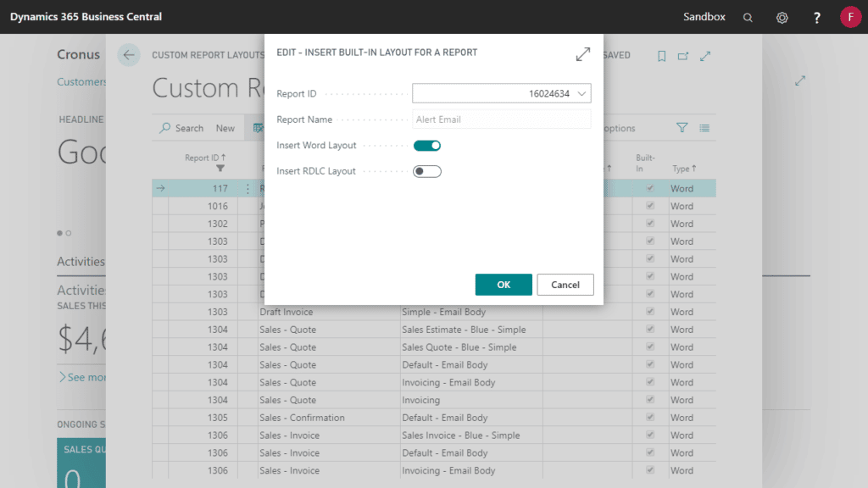The width and height of the screenshot is (868, 488).
Task: Click New to create a layout
Action: click(x=225, y=127)
